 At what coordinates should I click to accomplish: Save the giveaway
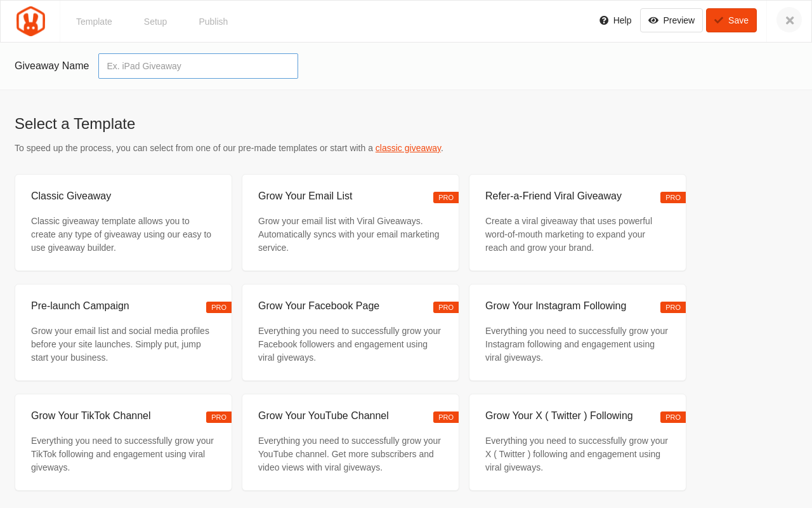(x=731, y=20)
